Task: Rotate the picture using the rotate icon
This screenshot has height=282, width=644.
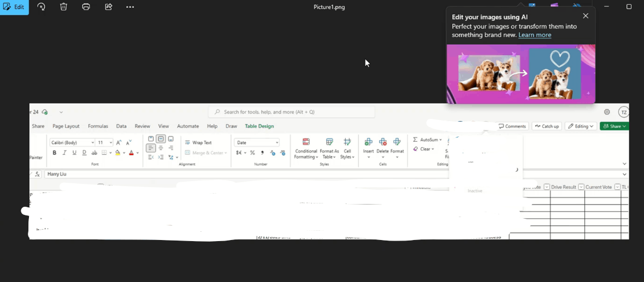Action: click(x=41, y=7)
